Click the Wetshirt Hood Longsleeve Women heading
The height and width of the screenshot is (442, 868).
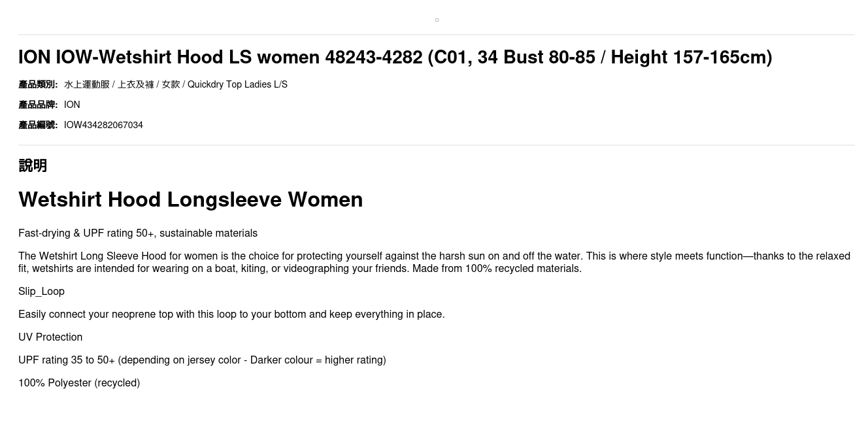(x=190, y=199)
